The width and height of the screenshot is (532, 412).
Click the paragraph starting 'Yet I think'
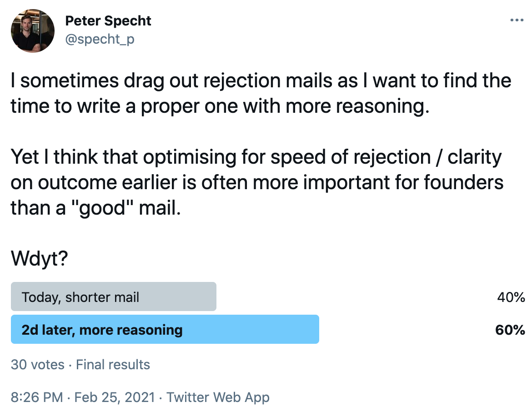(257, 182)
